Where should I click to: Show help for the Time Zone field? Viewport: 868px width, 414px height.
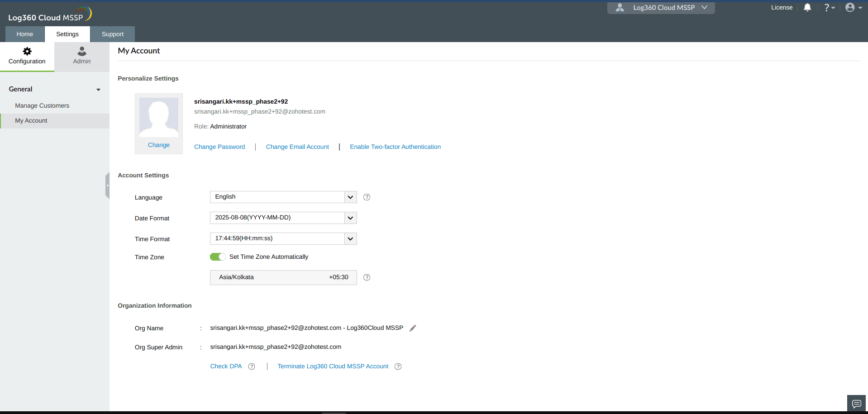pyautogui.click(x=367, y=277)
